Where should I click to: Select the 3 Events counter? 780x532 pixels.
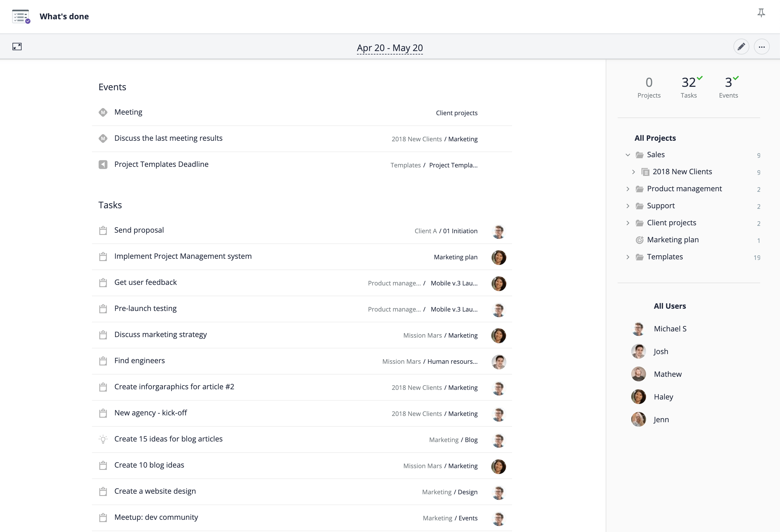click(x=728, y=87)
